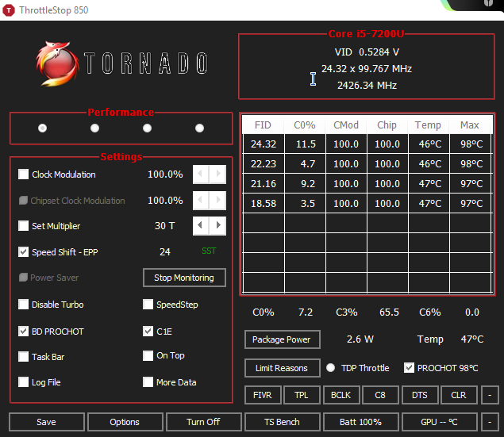The width and height of the screenshot is (504, 437).
Task: Click the BCLK button
Action: click(341, 395)
